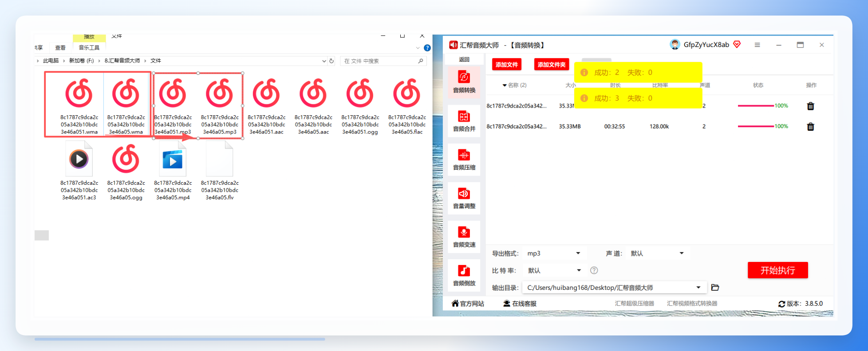Screen dimensions: 868x351
Task: Open the 比特率 dropdown set to 默认
Action: (x=554, y=270)
